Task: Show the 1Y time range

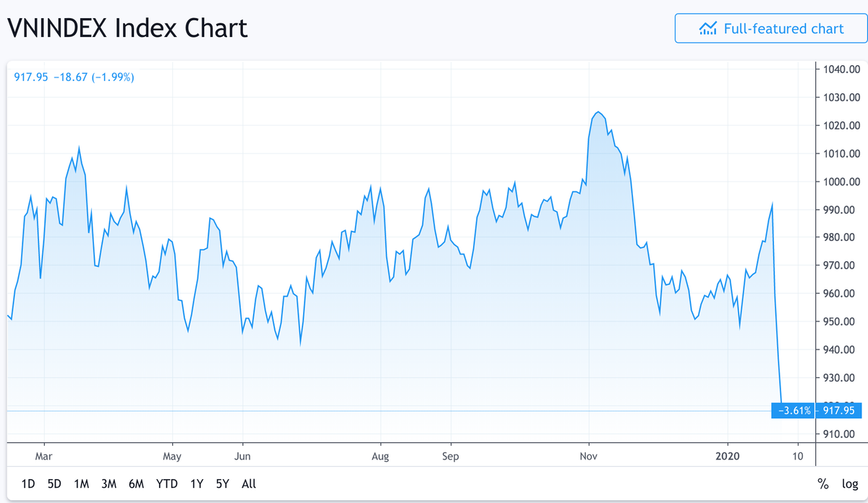Action: 197,483
